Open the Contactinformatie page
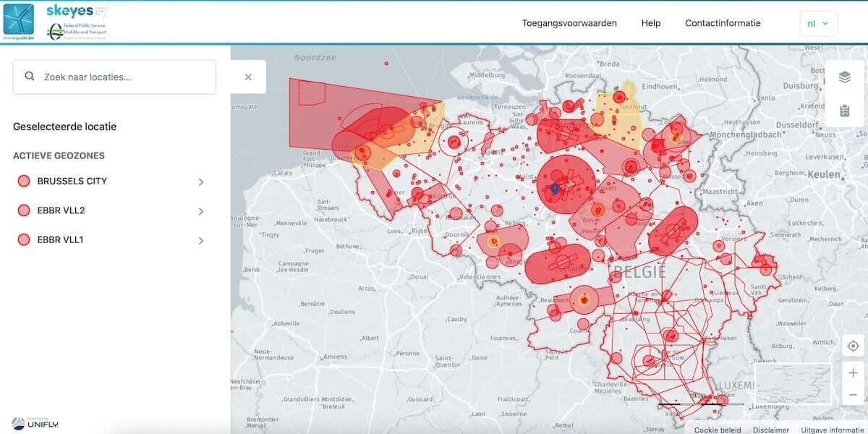The image size is (868, 434). (x=723, y=23)
